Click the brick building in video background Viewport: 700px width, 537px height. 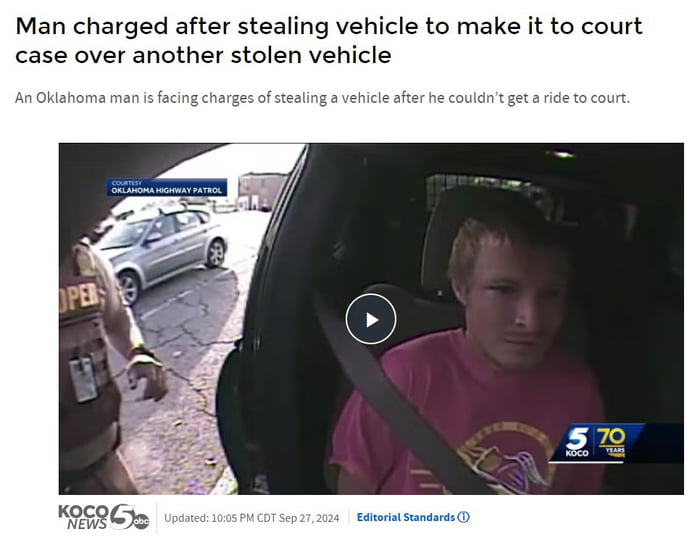click(x=261, y=191)
